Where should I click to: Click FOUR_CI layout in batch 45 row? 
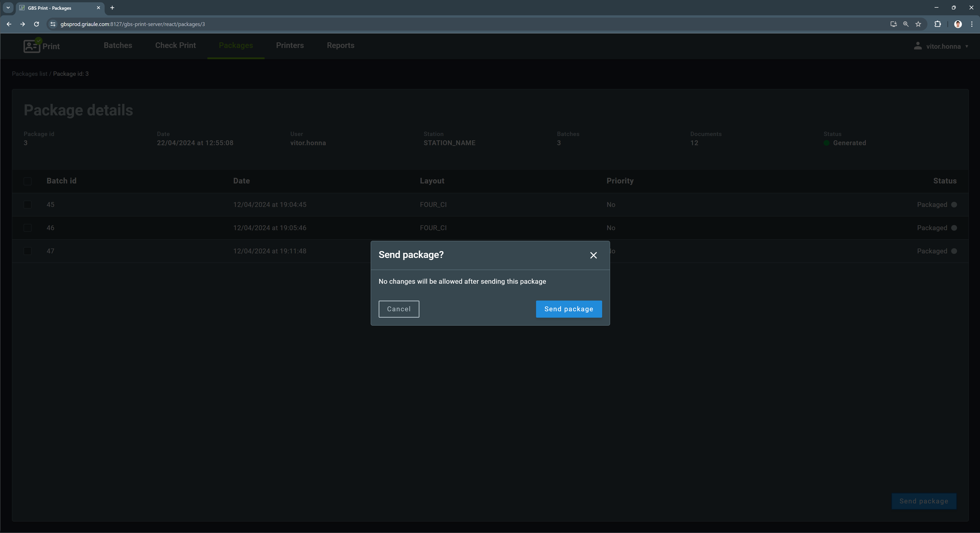433,205
